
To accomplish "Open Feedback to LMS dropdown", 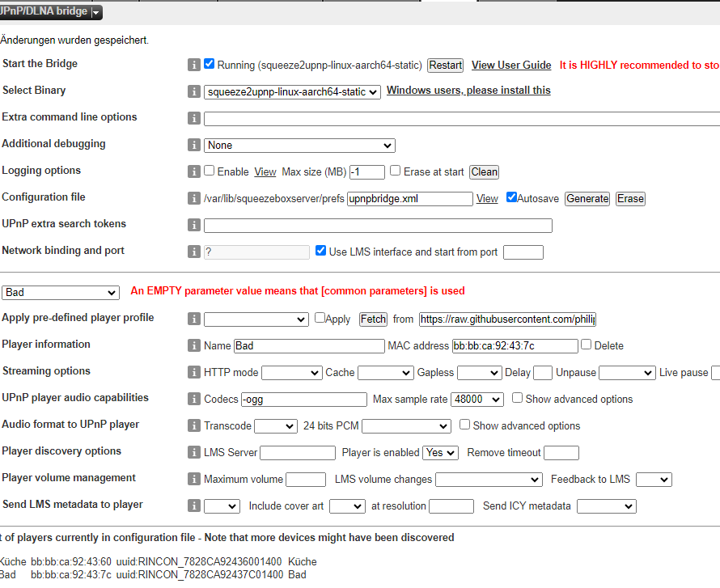I will pos(654,479).
